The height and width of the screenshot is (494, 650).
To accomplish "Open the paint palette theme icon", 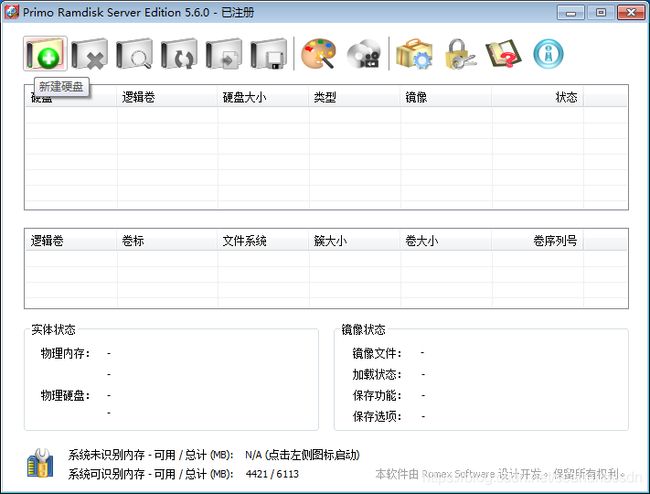I will tap(318, 54).
